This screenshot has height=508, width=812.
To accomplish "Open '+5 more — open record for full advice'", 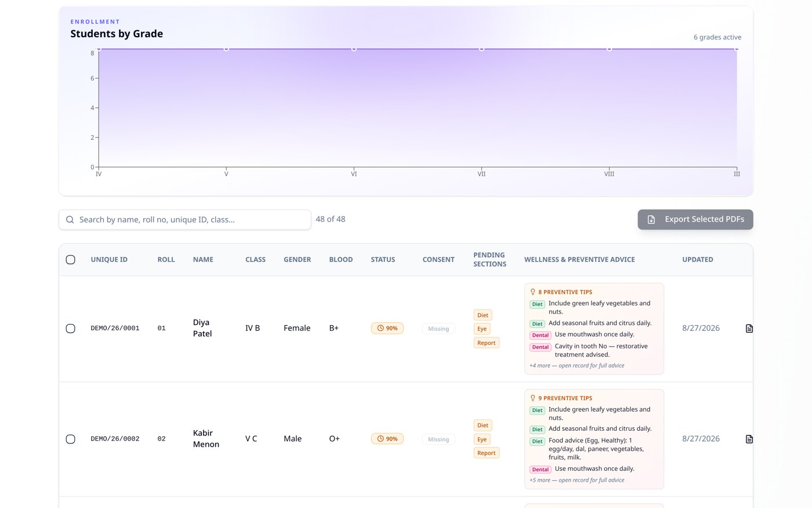I will (x=577, y=480).
